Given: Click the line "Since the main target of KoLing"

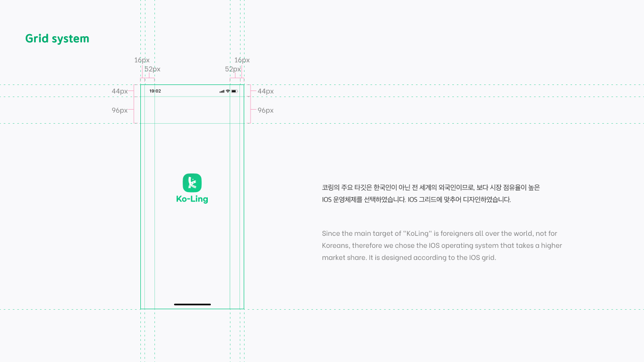Looking at the screenshot, I should (440, 233).
